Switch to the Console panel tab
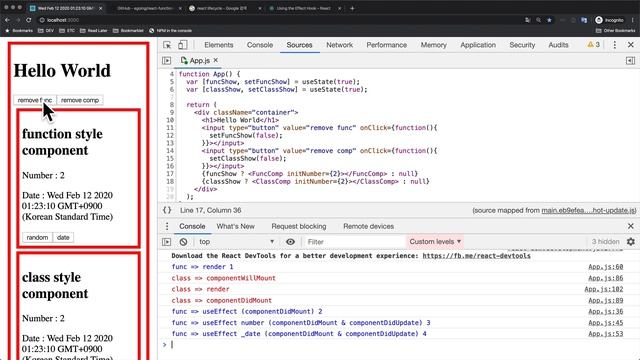 coord(260,45)
